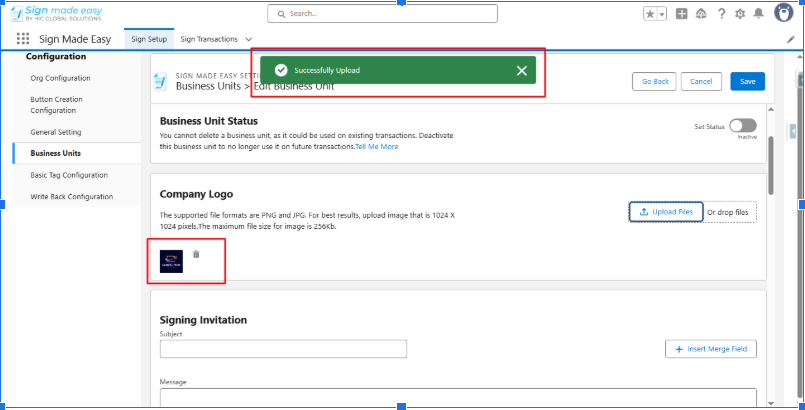Delete the uploaded company logo

[196, 254]
